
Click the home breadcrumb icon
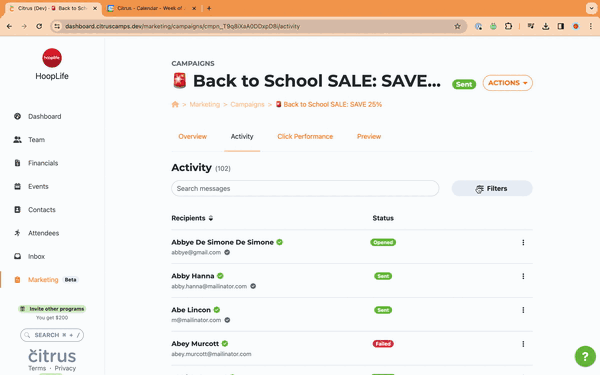click(175, 104)
